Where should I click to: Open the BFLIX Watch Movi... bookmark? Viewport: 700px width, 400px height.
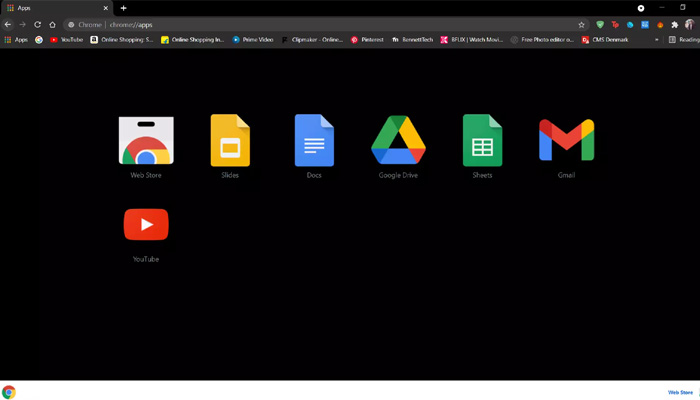[472, 40]
